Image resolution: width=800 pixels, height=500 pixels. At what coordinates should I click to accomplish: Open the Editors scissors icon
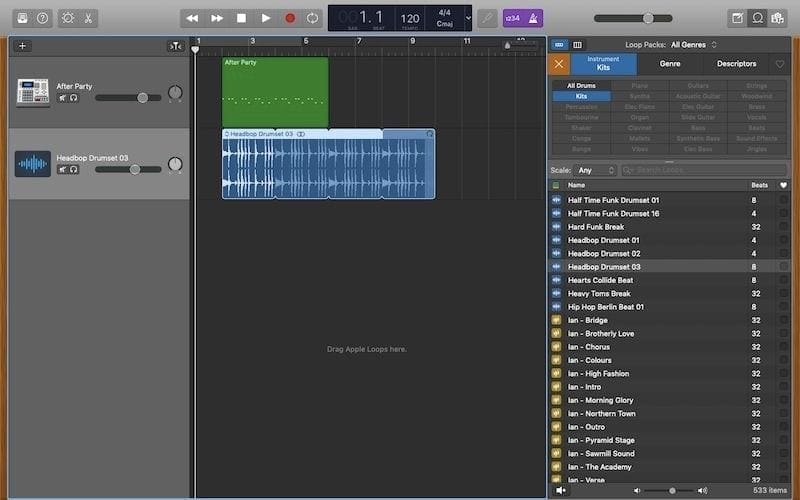[x=88, y=18]
